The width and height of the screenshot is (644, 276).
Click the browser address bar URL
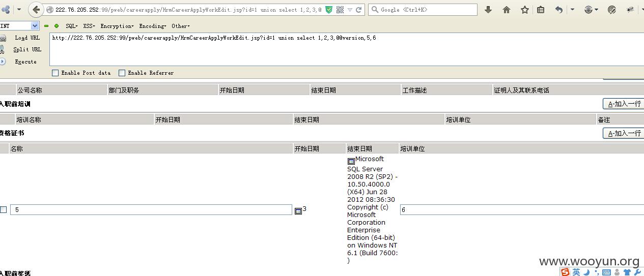188,10
